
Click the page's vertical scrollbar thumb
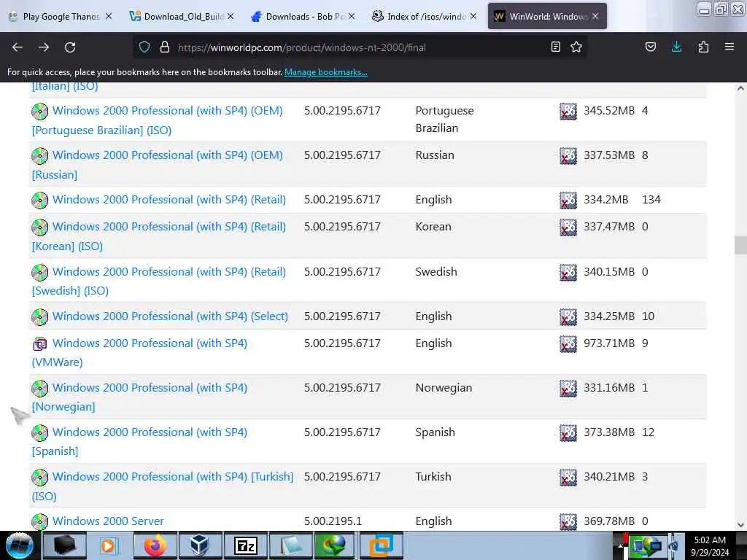[x=740, y=245]
